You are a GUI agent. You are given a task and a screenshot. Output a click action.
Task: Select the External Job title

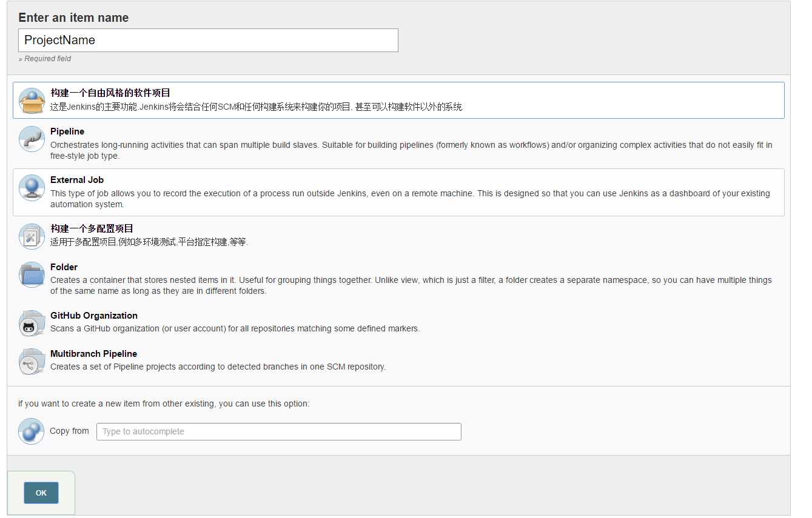77,180
